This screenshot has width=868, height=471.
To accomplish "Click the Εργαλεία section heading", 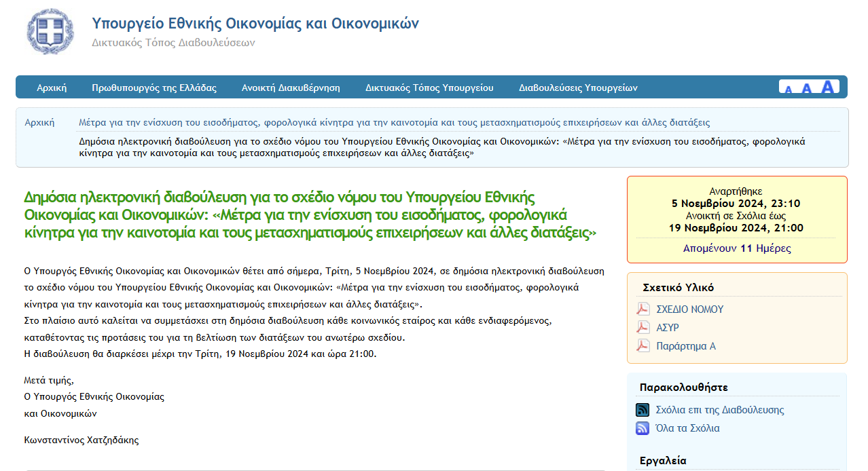I will point(663,461).
